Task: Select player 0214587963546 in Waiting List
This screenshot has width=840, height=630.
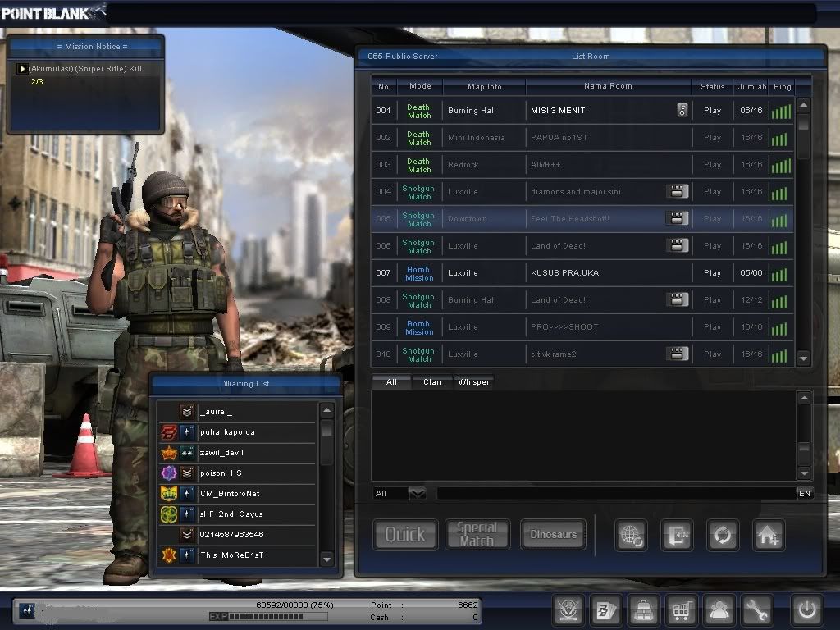Action: (x=238, y=535)
